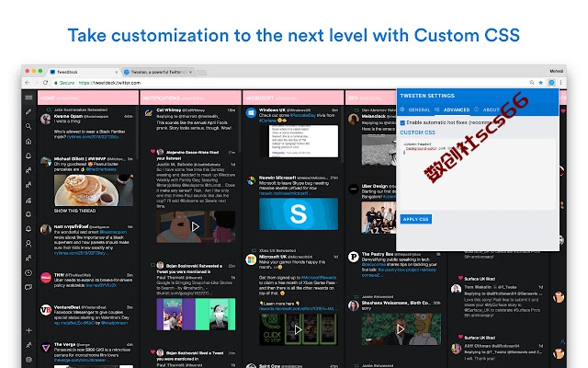Add a column with the plus icon
Image resolution: width=588 pixels, height=368 pixels.
click(28, 330)
